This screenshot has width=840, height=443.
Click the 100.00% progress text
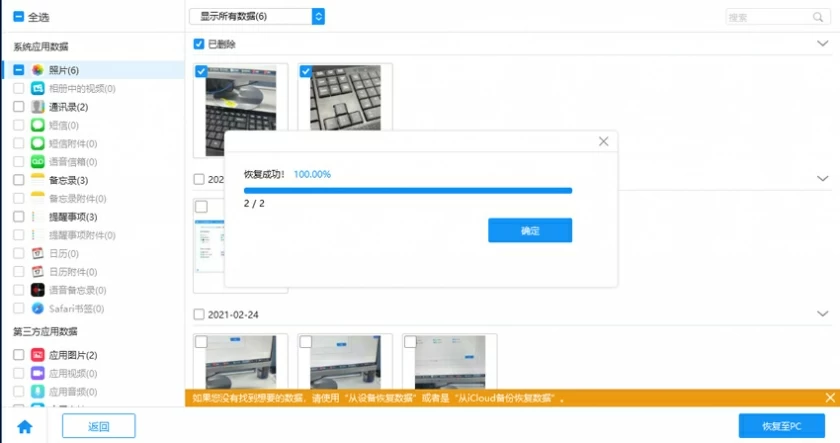pyautogui.click(x=312, y=174)
